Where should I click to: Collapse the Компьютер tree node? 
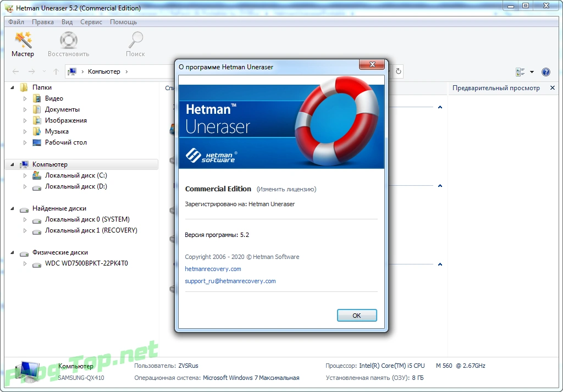pos(12,164)
